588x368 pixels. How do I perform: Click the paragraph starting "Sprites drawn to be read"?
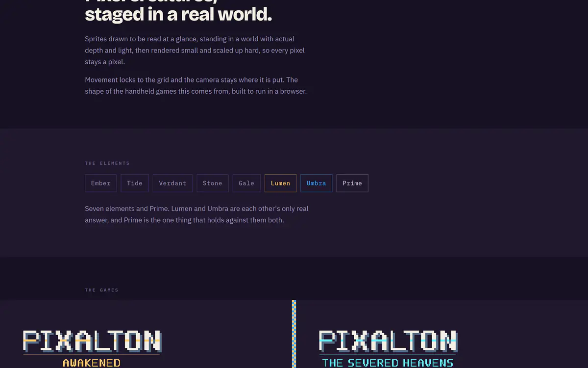[195, 51]
